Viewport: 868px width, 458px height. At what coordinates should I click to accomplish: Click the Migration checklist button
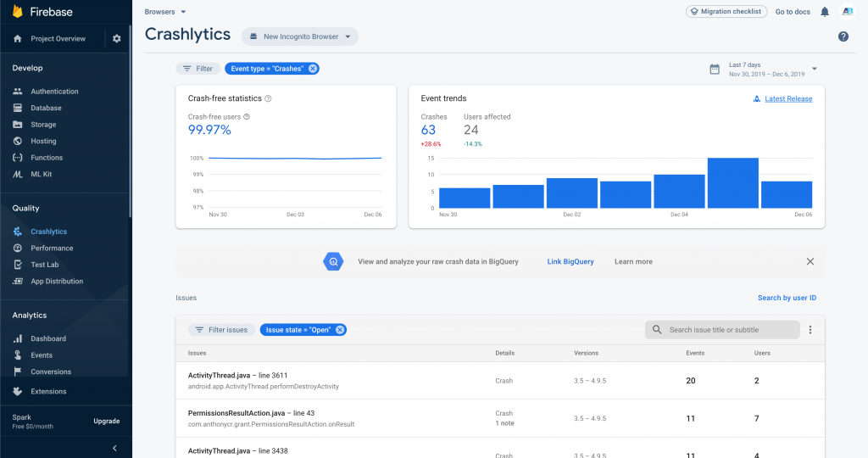coord(726,12)
